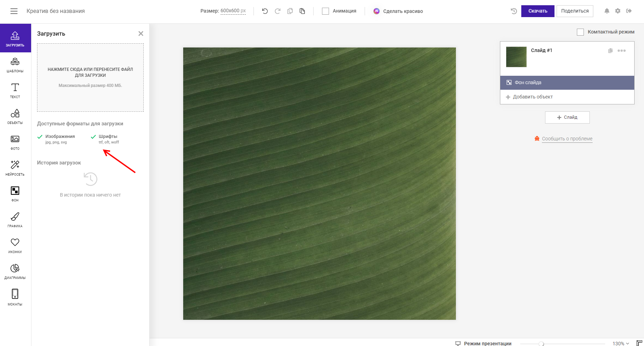Click the redo arrow icon

278,11
